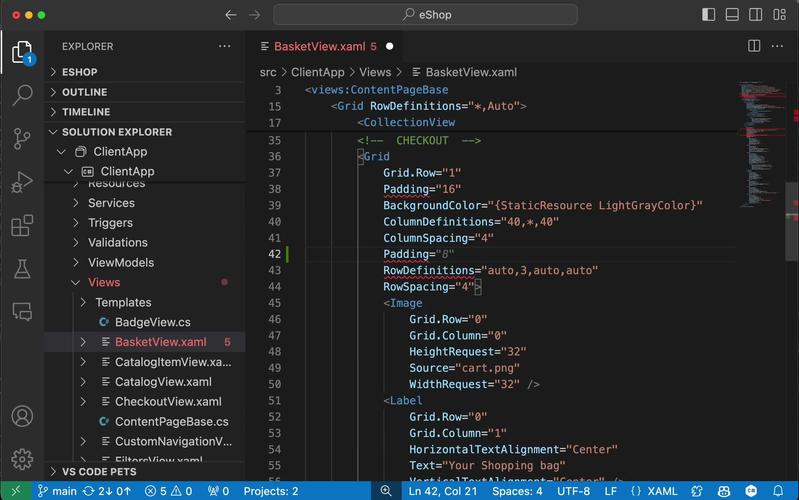This screenshot has height=500, width=799.
Task: Open problems count 5 errors 0 warnings
Action: point(168,491)
